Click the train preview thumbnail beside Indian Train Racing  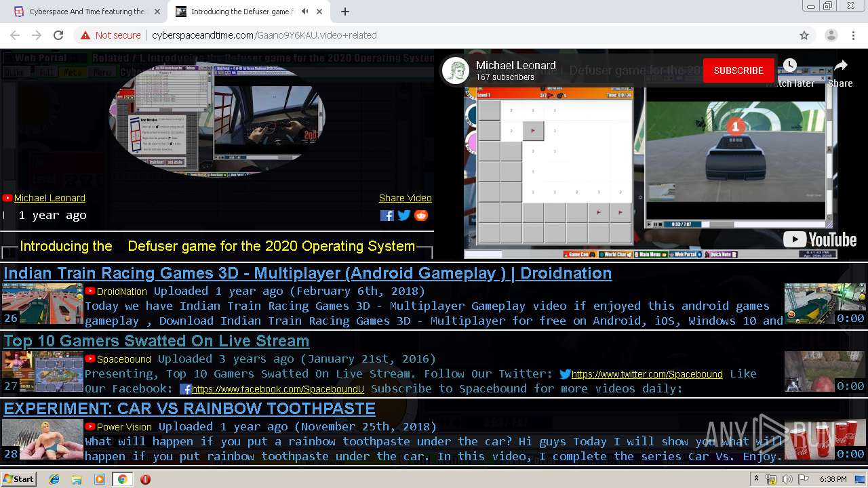click(825, 304)
